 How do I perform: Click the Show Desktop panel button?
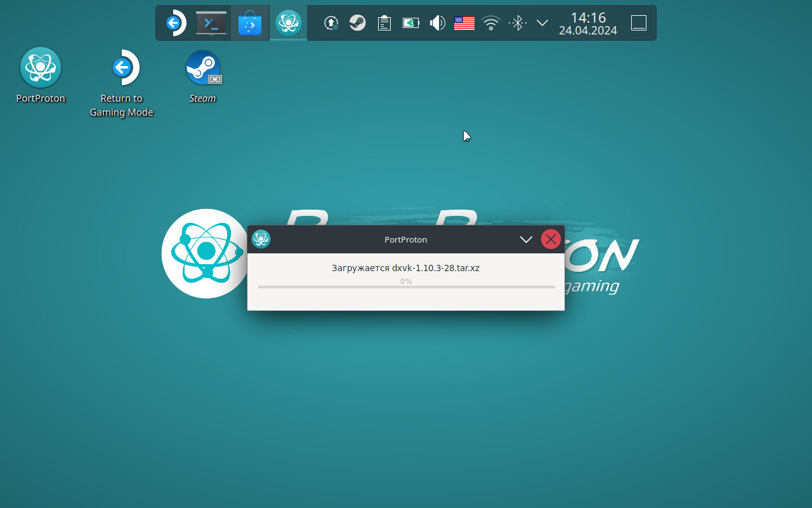click(x=639, y=23)
